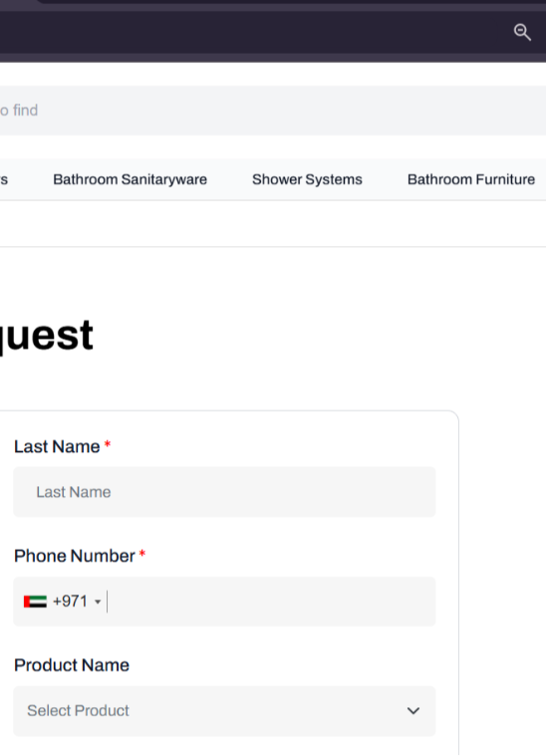546x756 pixels.
Task: Select Bathroom Furniture in navigation bar
Action: (x=470, y=179)
